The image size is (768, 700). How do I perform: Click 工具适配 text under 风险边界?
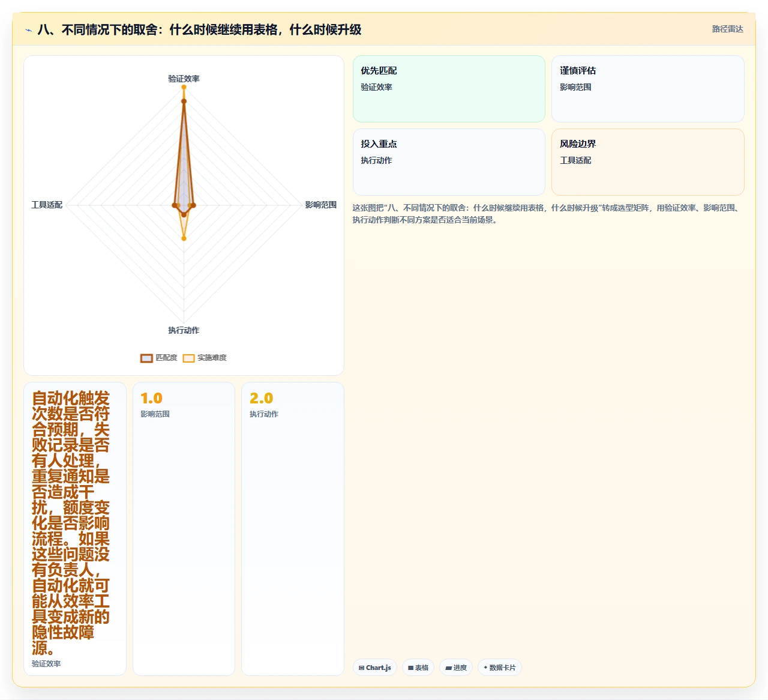click(575, 160)
